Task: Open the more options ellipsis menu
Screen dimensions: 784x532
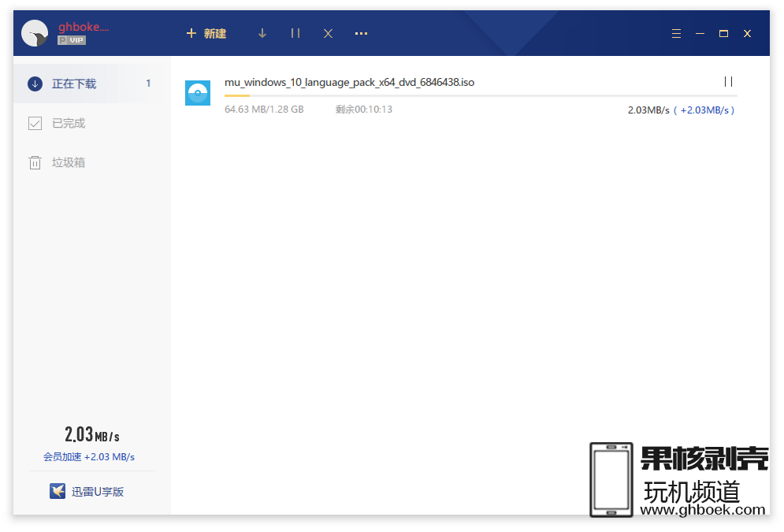Action: [x=362, y=33]
